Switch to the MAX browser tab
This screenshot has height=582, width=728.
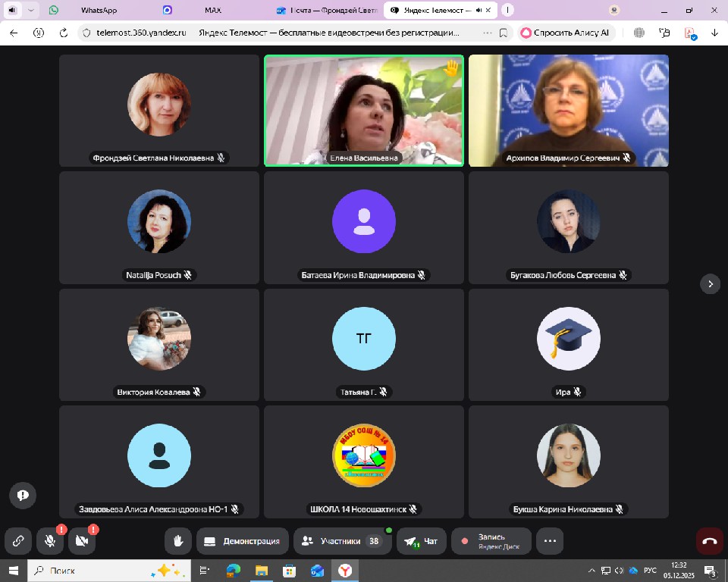click(212, 11)
